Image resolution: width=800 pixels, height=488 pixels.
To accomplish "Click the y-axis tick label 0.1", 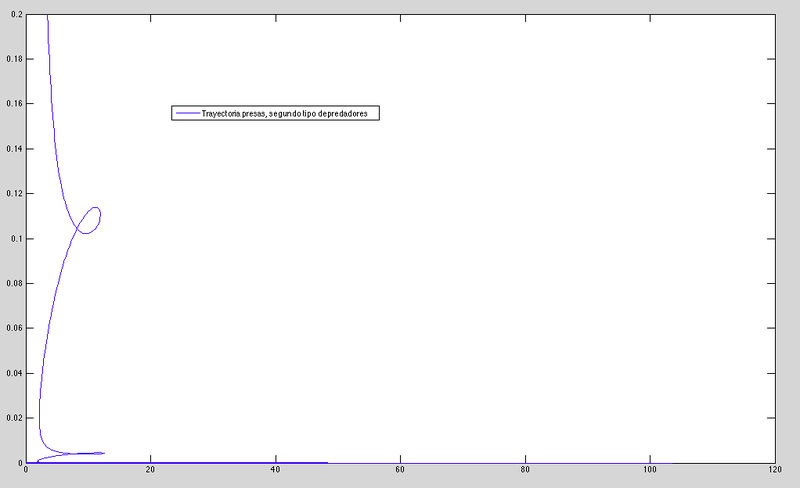I will [x=17, y=239].
